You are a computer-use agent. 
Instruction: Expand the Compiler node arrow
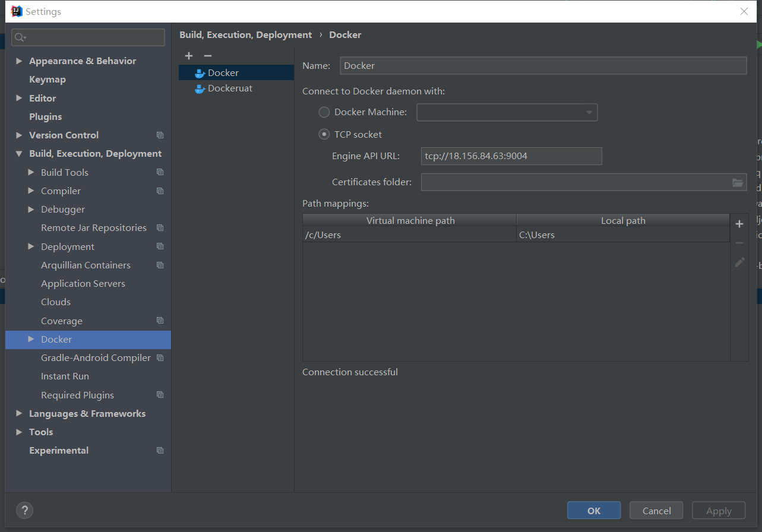pyautogui.click(x=31, y=191)
